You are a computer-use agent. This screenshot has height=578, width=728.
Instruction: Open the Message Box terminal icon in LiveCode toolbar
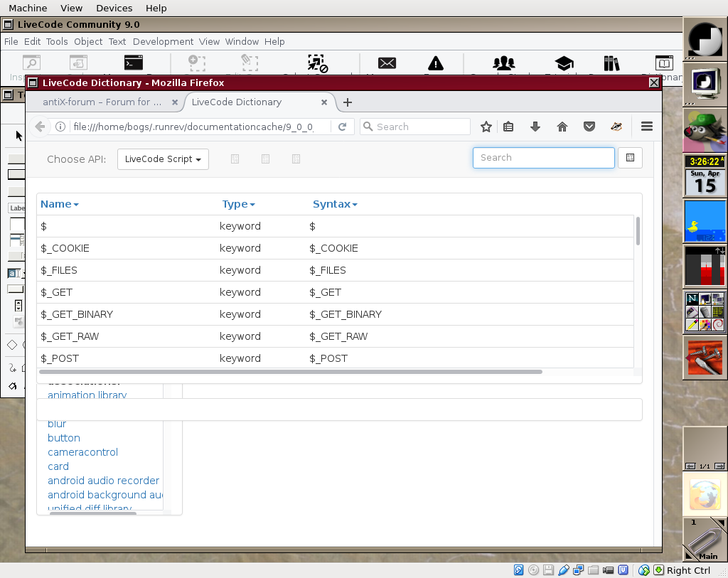[x=133, y=63]
